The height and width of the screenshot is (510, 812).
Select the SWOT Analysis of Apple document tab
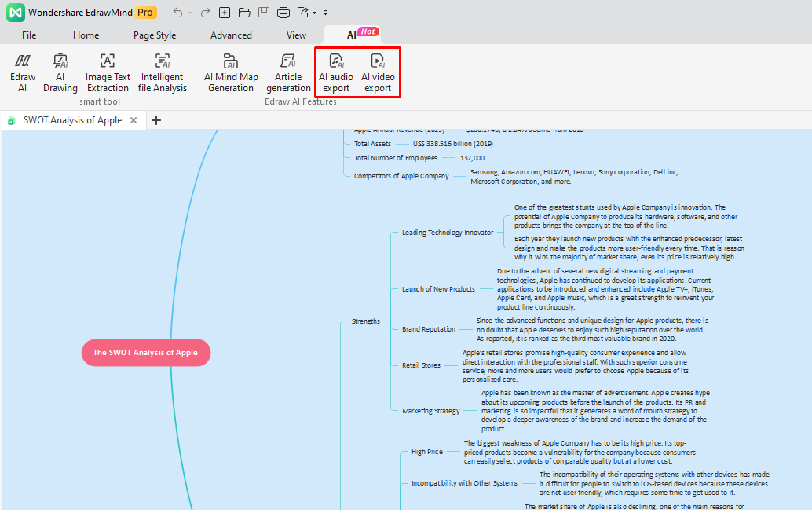tap(72, 120)
